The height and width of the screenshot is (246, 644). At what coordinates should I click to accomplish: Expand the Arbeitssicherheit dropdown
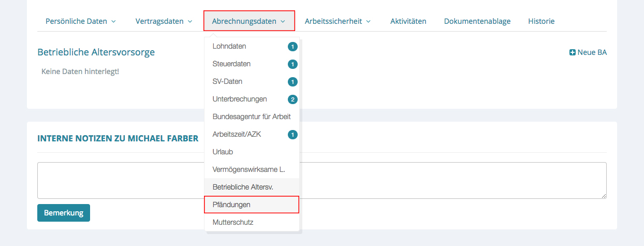click(338, 21)
